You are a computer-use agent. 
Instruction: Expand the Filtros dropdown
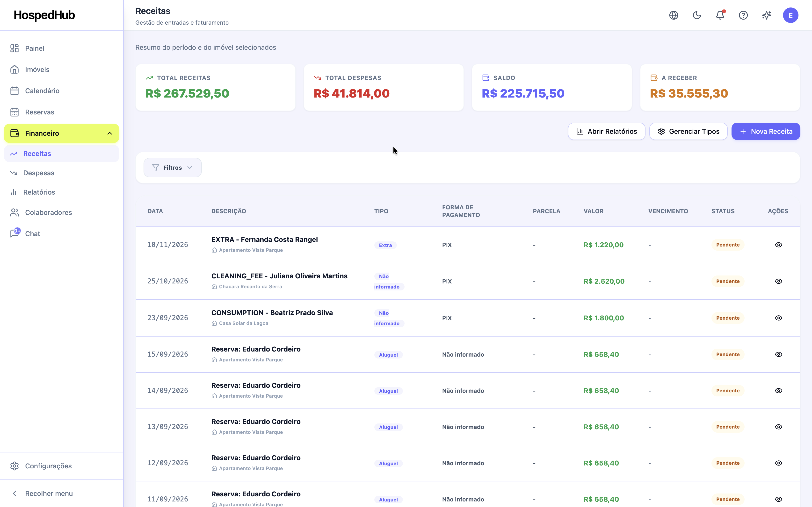pos(173,167)
